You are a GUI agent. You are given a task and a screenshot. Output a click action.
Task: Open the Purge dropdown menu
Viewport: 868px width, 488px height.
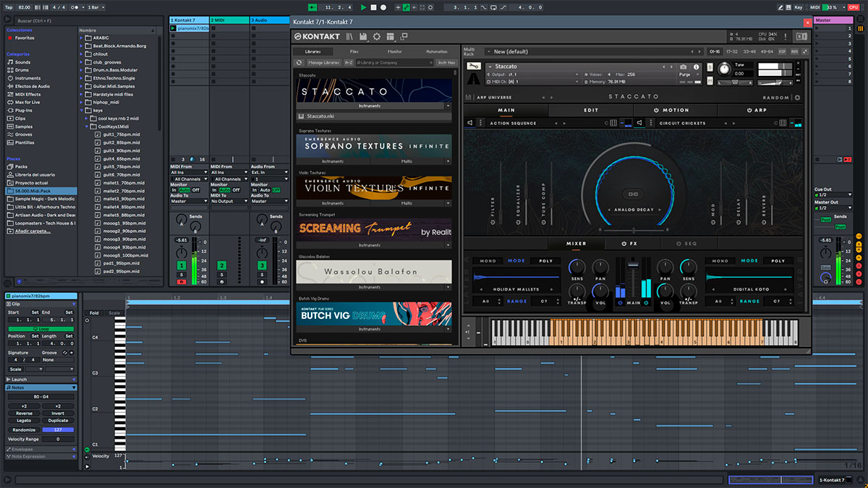pos(689,74)
